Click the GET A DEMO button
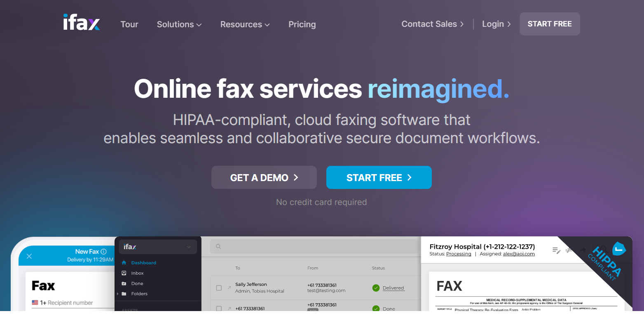This screenshot has width=644, height=316. (264, 177)
